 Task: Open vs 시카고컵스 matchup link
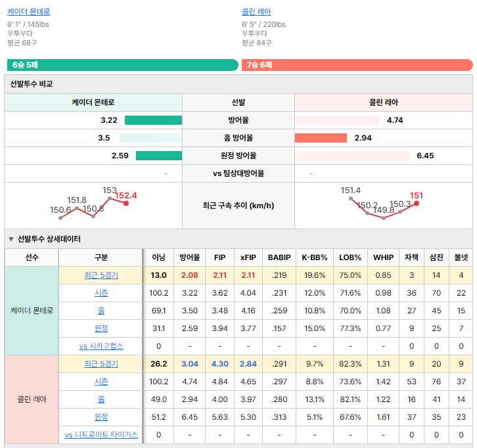point(101,346)
